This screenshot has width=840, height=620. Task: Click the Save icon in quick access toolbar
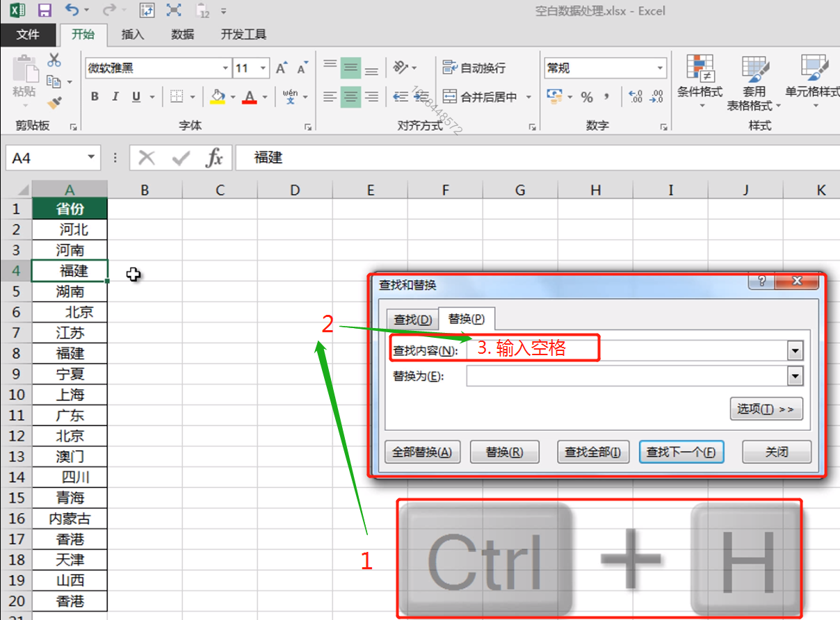(x=45, y=10)
